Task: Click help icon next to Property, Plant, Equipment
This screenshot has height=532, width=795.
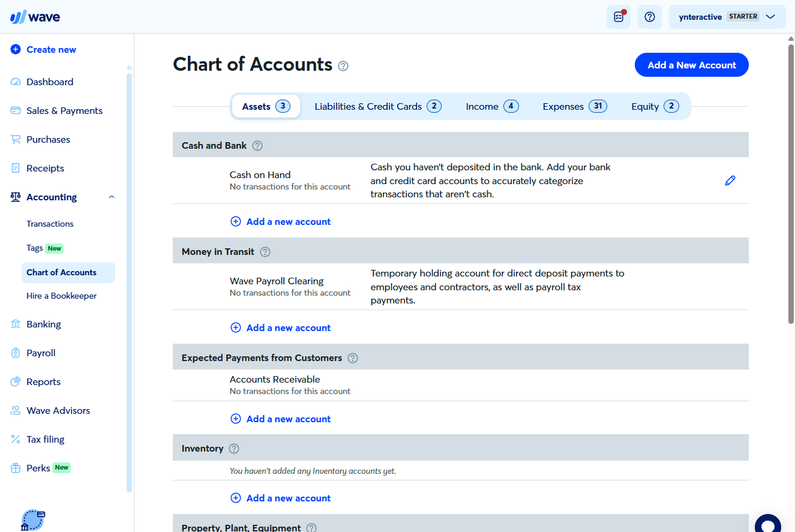Action: pyautogui.click(x=311, y=528)
